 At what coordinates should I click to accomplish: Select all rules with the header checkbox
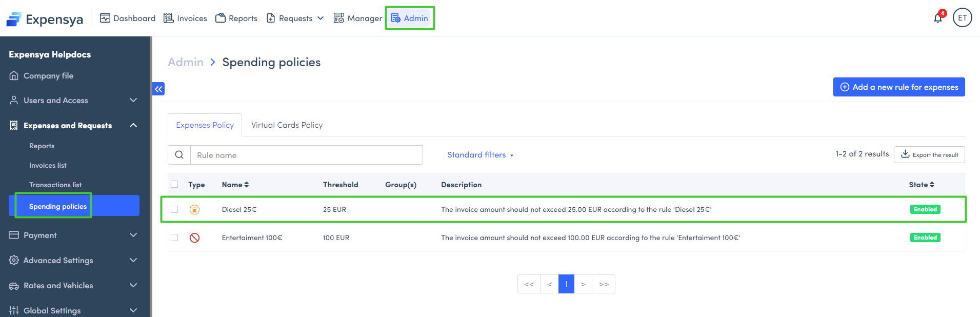tap(174, 184)
